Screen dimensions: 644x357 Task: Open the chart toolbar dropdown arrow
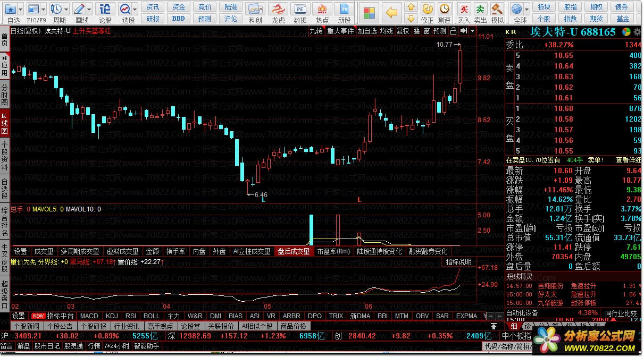472,31
